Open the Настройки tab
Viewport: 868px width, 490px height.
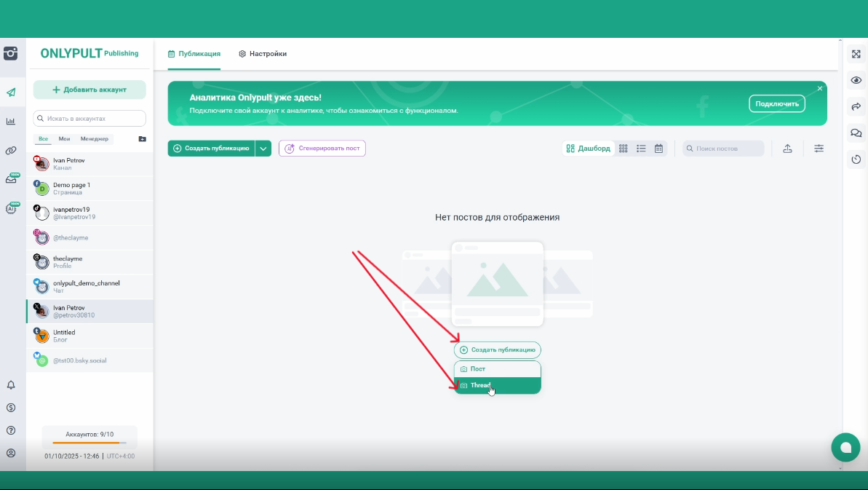(x=263, y=54)
